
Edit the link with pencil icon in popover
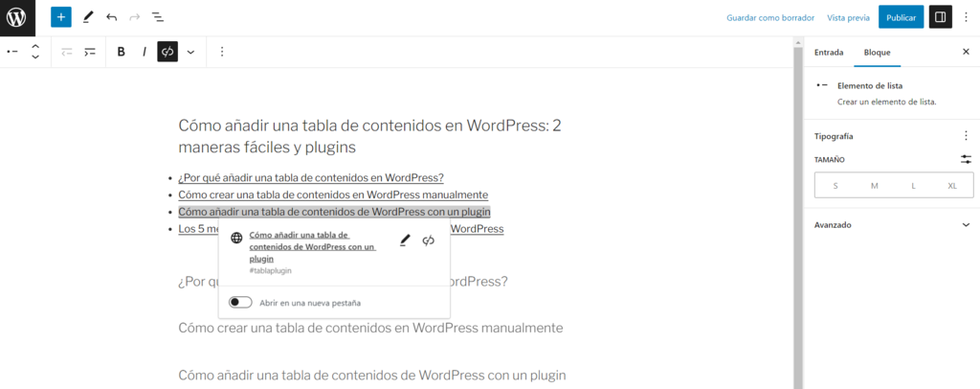(405, 240)
